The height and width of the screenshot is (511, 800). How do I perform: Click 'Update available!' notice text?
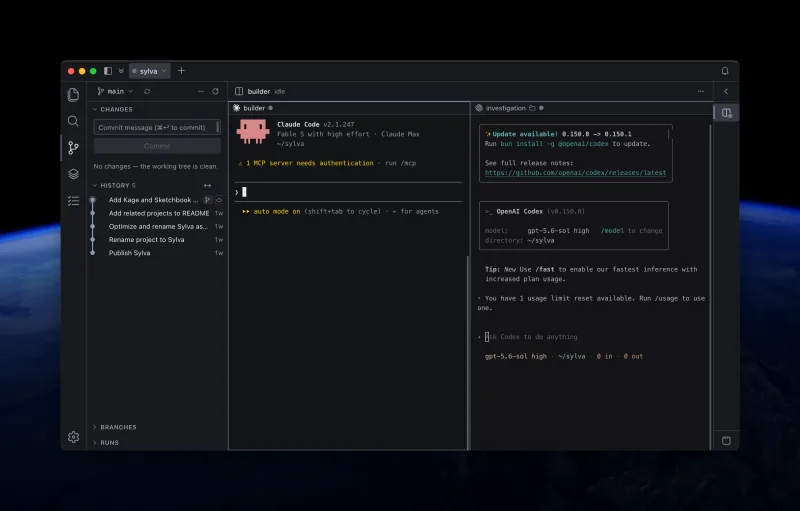(x=525, y=134)
